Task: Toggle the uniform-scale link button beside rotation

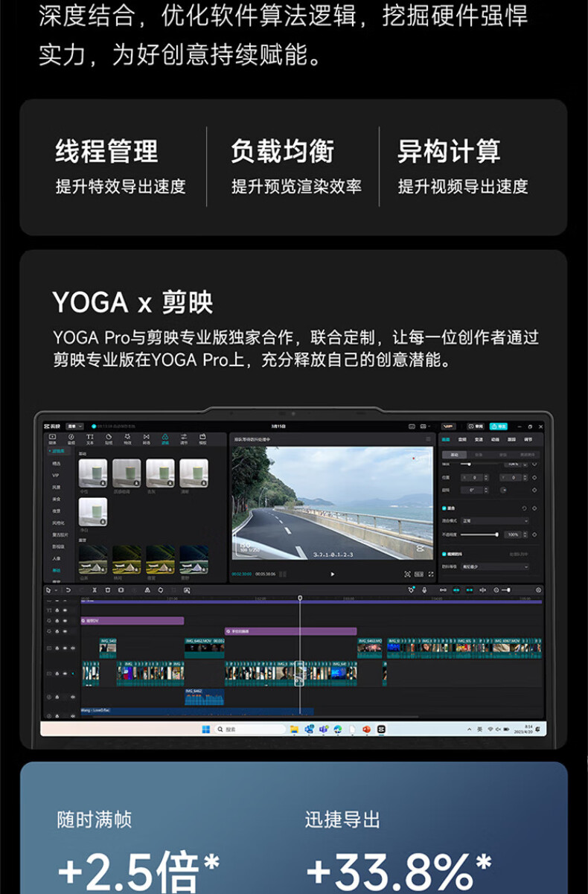Action: click(x=504, y=490)
